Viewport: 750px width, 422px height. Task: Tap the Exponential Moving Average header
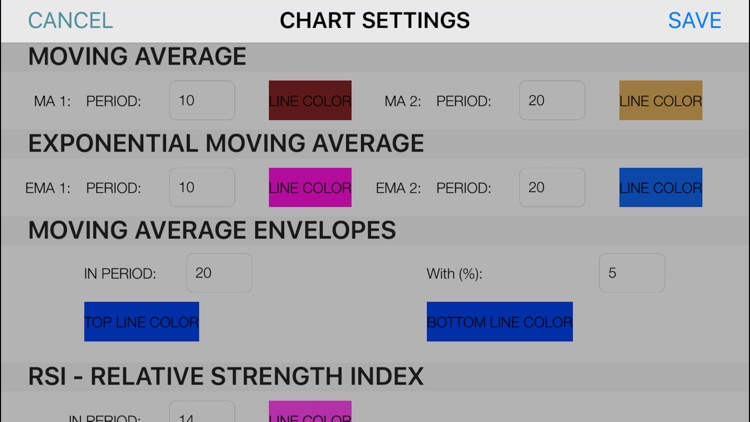(x=226, y=144)
